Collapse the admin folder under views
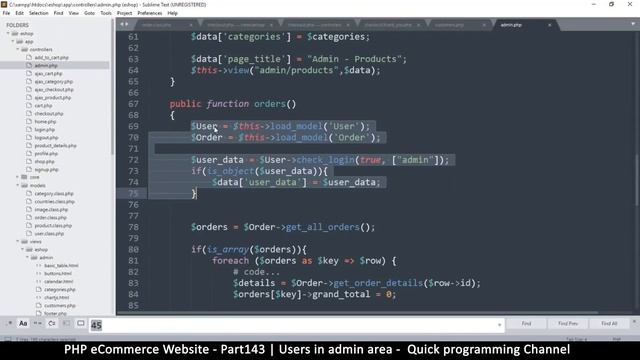This screenshot has height=360, width=640. [28, 258]
